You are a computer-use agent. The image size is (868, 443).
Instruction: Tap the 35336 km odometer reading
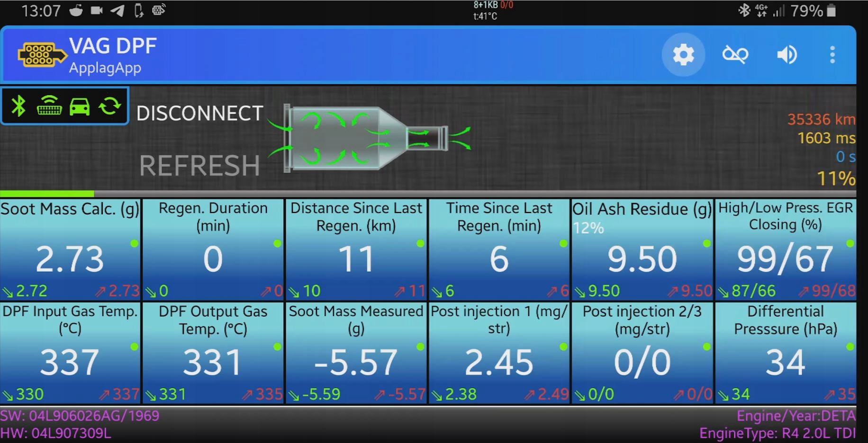(821, 119)
